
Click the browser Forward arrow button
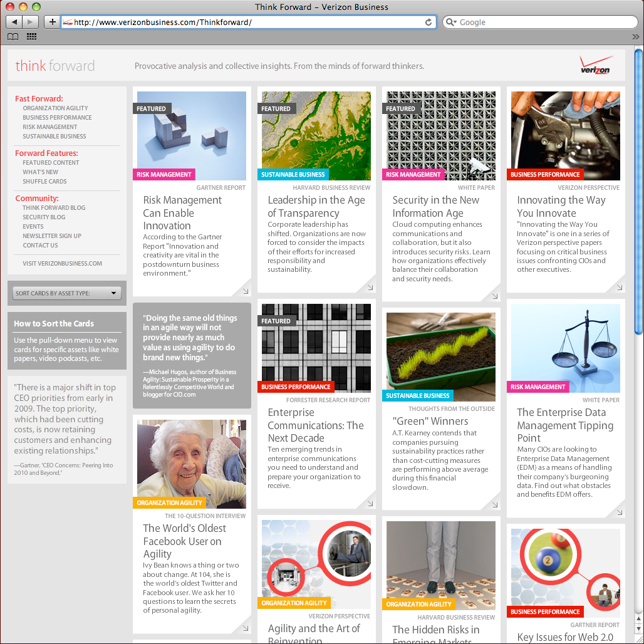31,22
